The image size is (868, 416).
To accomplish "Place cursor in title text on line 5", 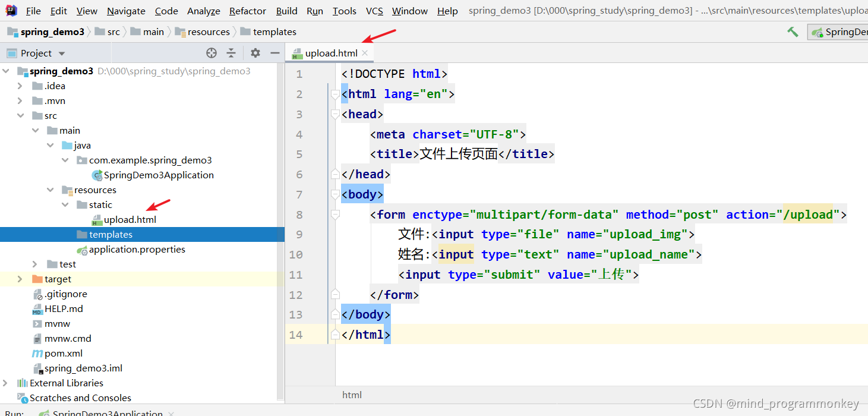I will pyautogui.click(x=459, y=154).
